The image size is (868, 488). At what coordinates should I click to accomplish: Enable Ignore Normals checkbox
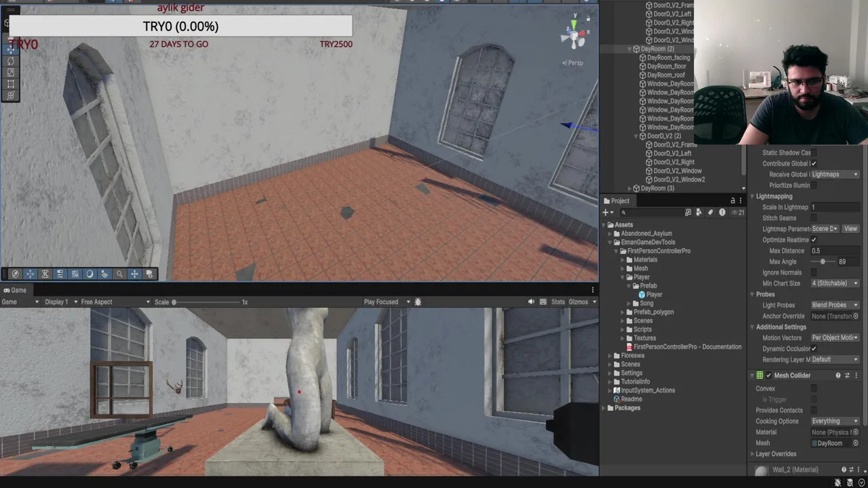tap(814, 272)
